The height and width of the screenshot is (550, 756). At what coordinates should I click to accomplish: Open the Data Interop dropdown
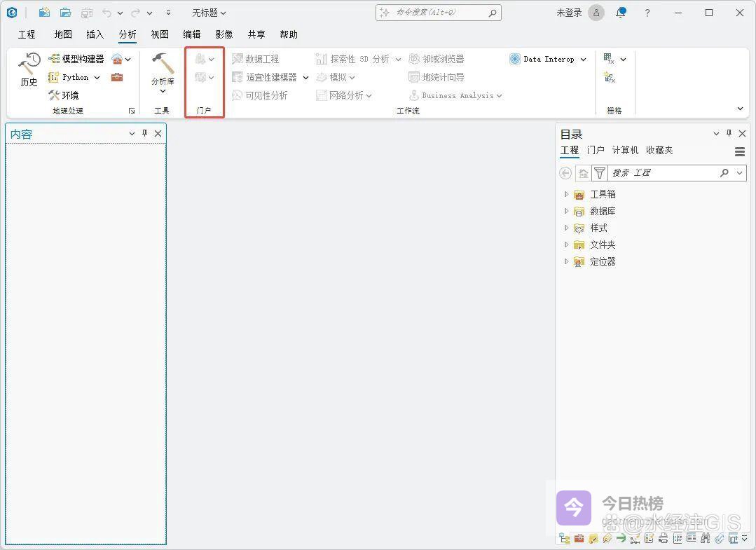point(583,60)
